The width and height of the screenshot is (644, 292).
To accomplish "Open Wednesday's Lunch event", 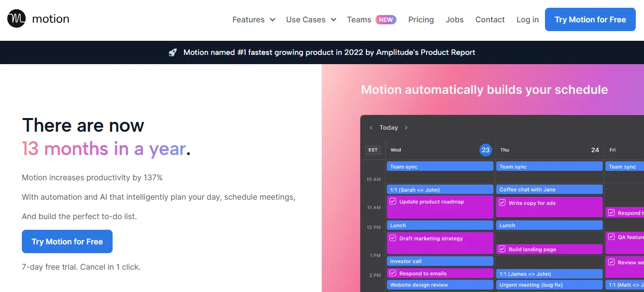I will point(440,225).
